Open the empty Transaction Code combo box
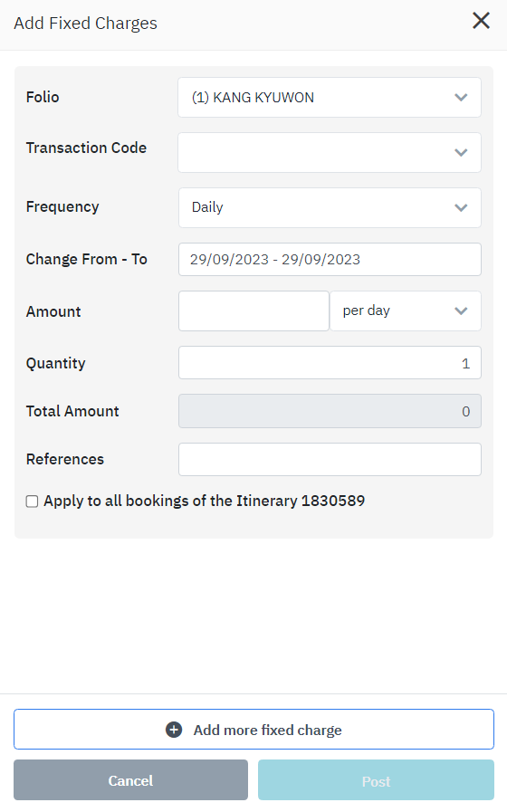 click(330, 152)
